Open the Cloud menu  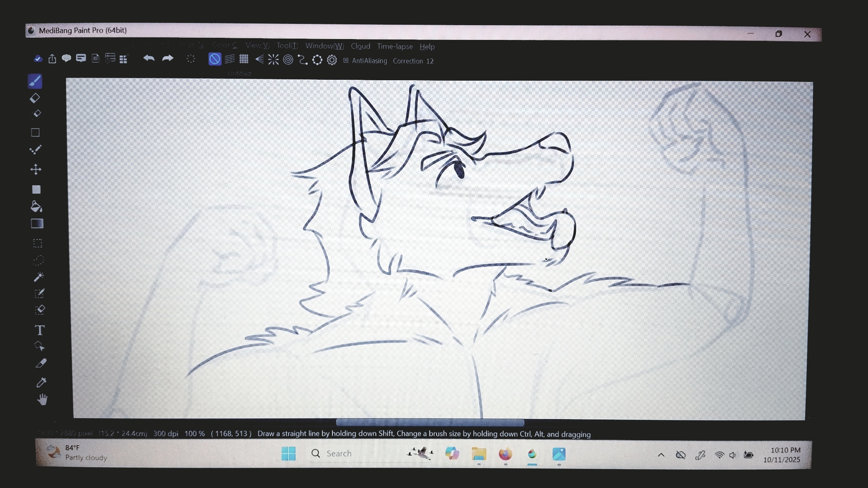[x=360, y=46]
